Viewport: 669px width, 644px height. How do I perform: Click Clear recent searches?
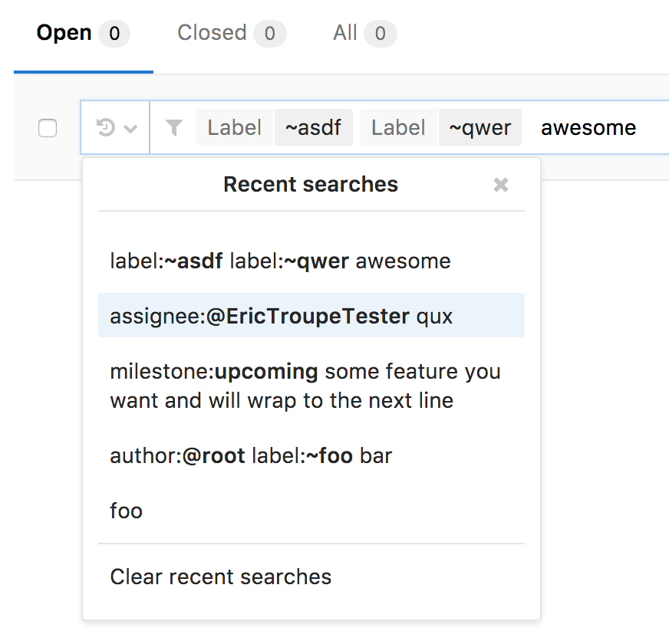tap(221, 577)
